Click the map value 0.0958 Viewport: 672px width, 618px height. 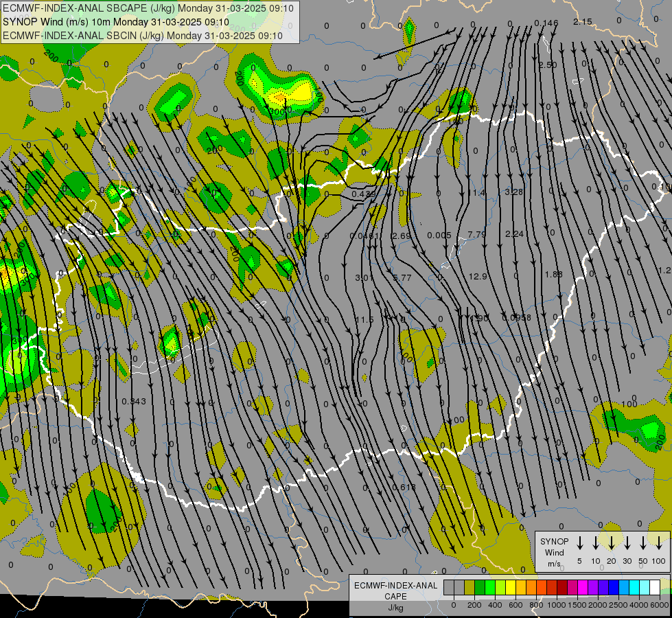pyautogui.click(x=517, y=317)
